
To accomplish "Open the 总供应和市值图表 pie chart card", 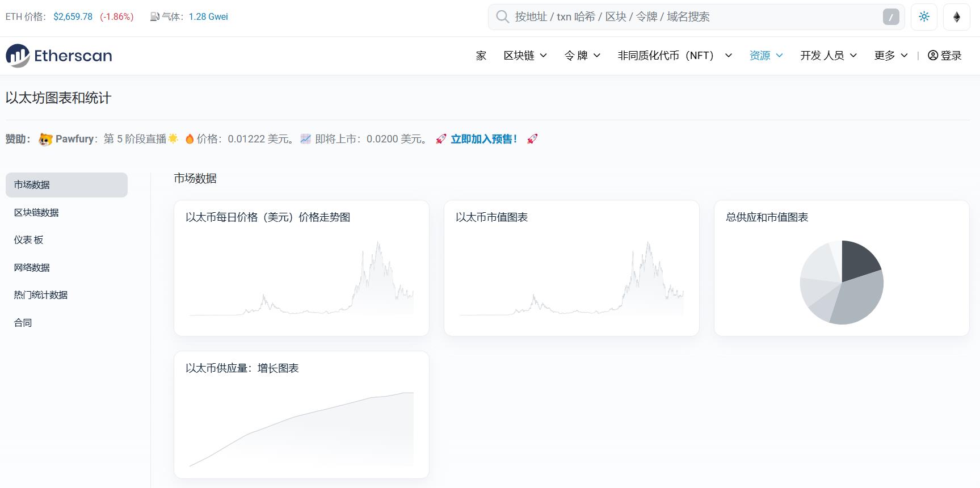I will (842, 268).
